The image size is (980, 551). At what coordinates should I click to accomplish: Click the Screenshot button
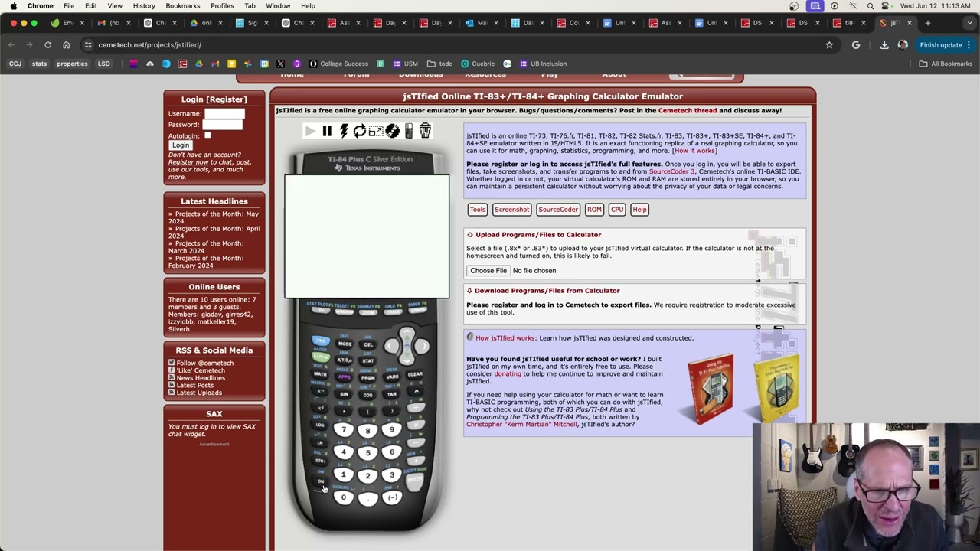click(x=511, y=210)
